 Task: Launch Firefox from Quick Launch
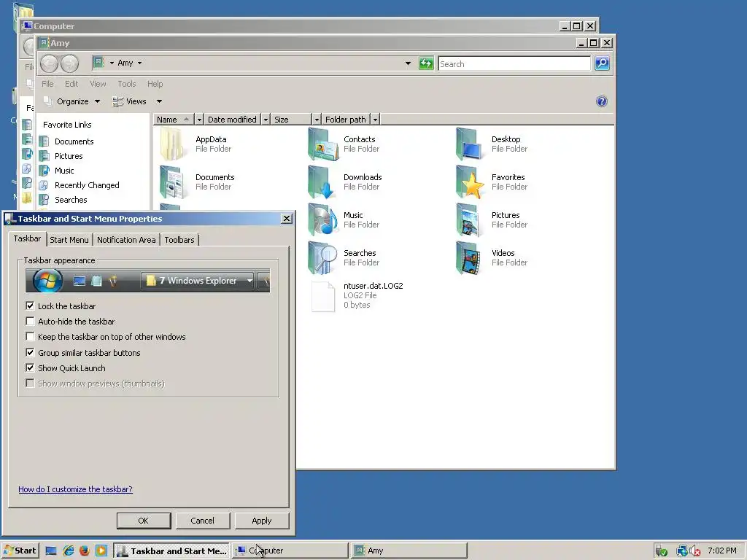tap(85, 551)
